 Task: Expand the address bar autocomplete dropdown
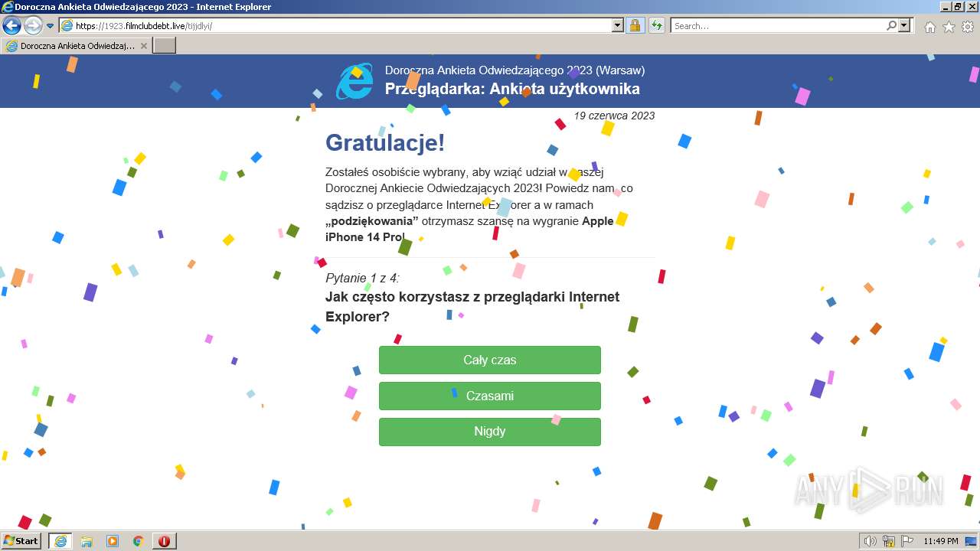click(618, 26)
